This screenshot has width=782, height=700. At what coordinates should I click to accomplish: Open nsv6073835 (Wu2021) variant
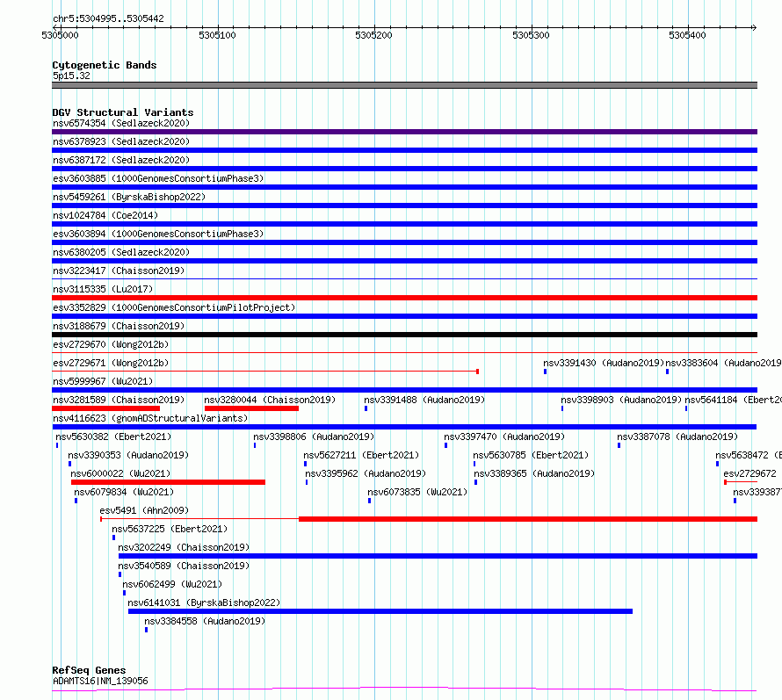tap(417, 492)
